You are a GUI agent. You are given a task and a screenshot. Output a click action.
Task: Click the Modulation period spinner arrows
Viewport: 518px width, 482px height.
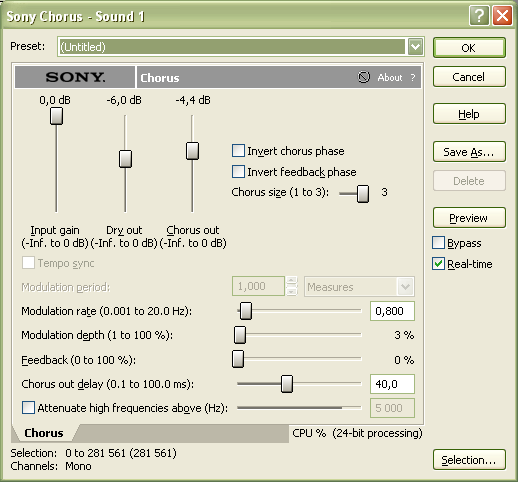(x=292, y=286)
